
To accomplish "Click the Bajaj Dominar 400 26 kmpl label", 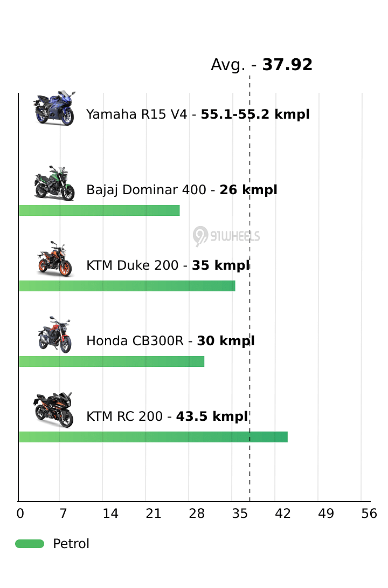I will [x=182, y=190].
